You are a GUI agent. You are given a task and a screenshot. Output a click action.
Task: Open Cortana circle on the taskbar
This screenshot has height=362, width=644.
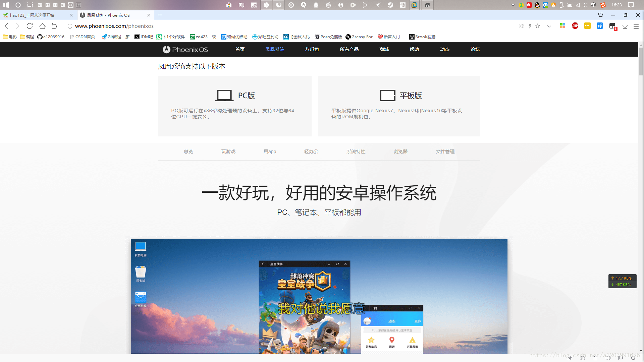(18, 5)
